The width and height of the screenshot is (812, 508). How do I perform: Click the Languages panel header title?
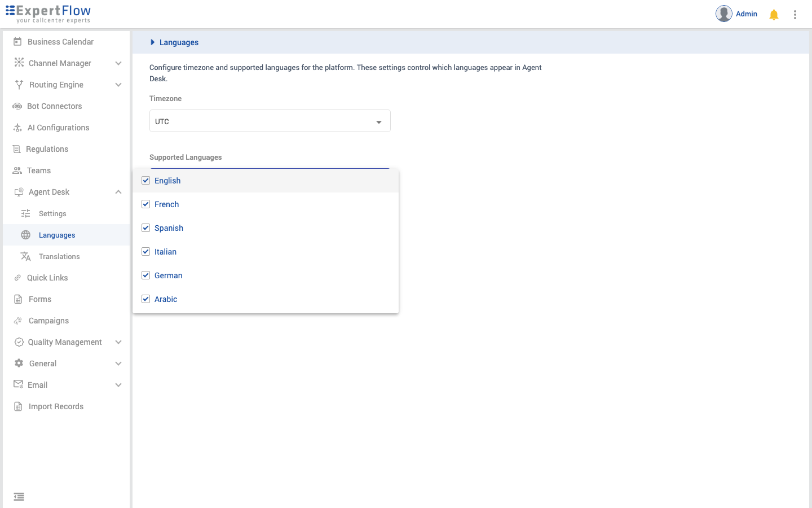[x=179, y=42]
